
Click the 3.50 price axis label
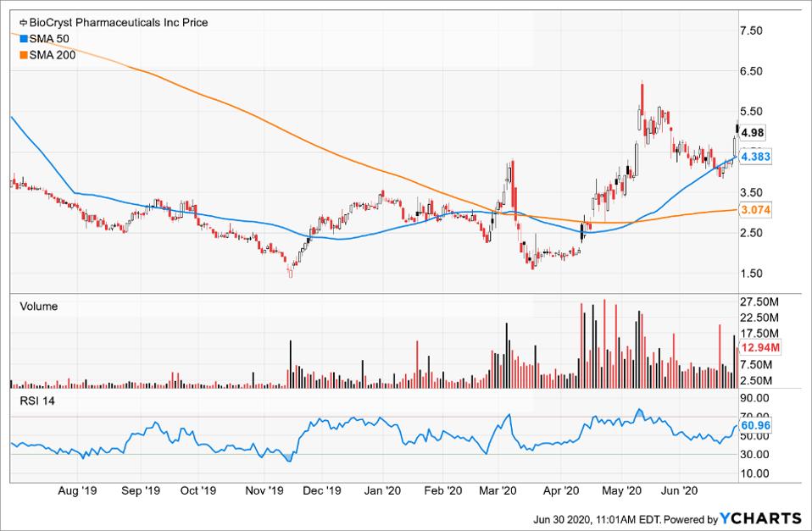point(752,192)
